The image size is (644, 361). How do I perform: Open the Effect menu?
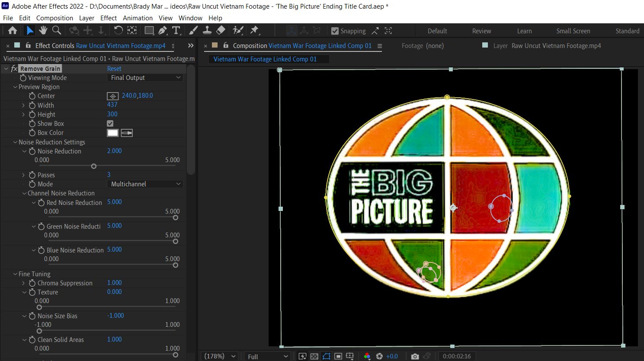coord(109,18)
